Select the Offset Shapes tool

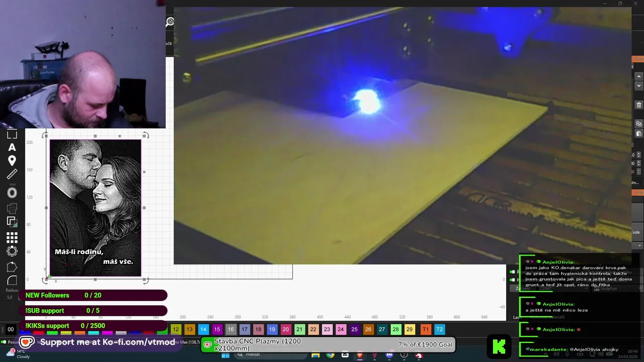12,193
